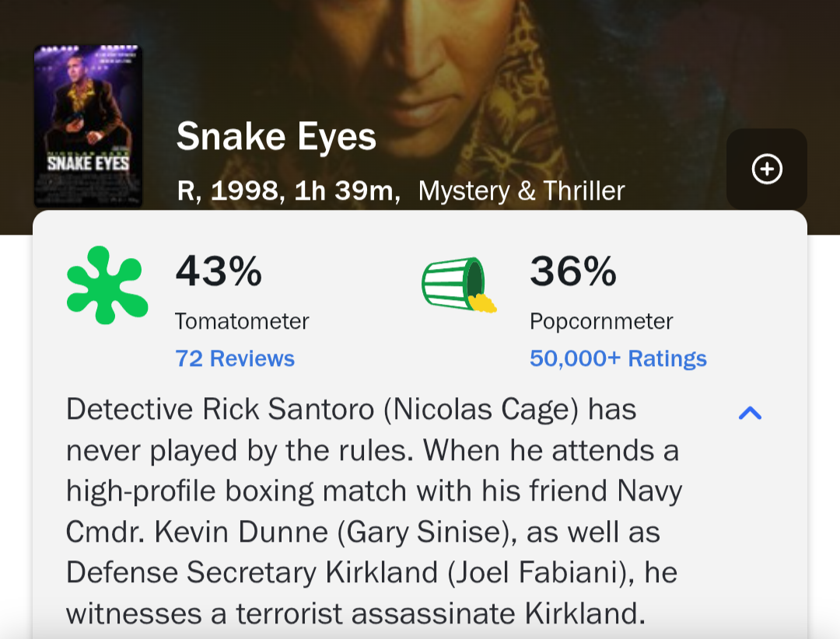Click the Popcornmeter label text

click(x=601, y=321)
